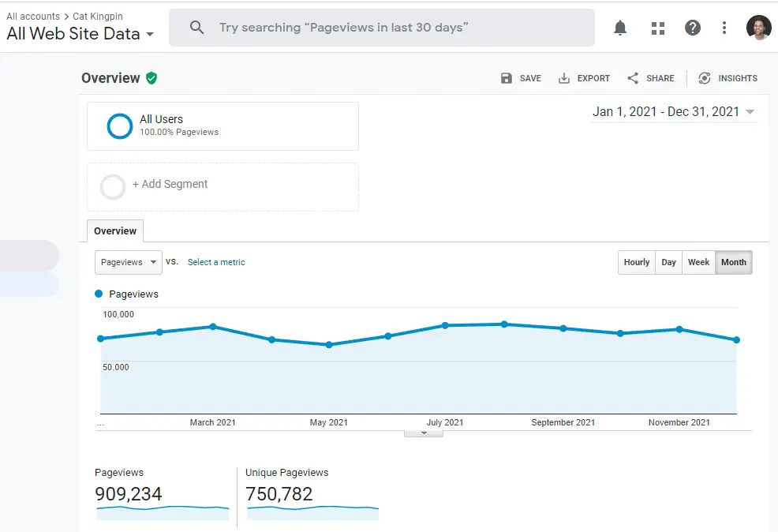Switch graph granularity to Hourly
778x532 pixels.
coord(637,262)
